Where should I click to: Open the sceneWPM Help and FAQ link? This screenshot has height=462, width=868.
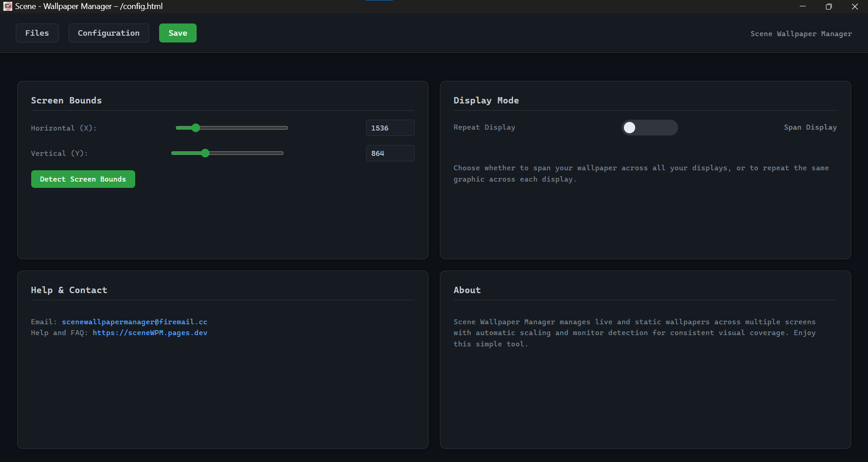click(x=150, y=333)
